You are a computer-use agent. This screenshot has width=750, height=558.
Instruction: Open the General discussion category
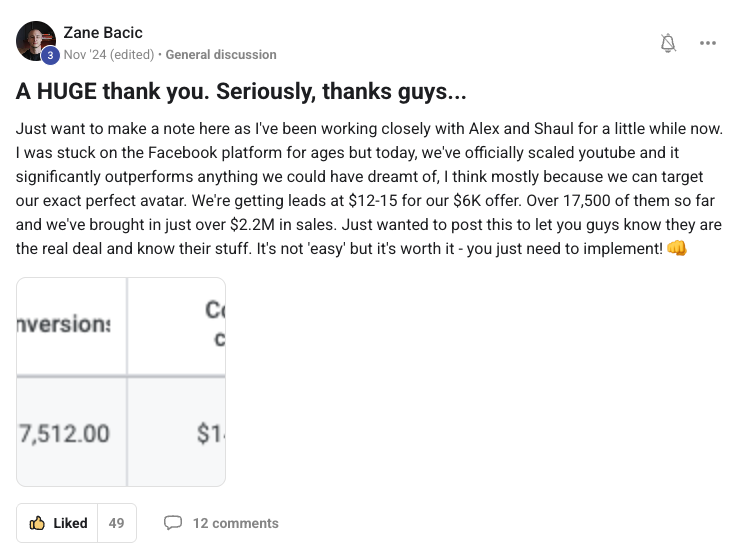[x=221, y=55]
